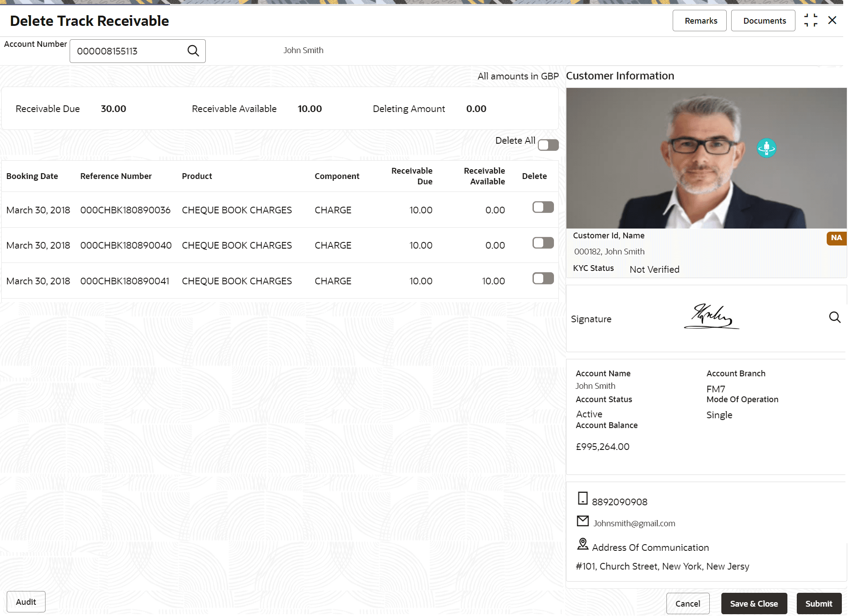Screen dimensions: 849x616
Task: Click the mobile phone icon
Action: pos(583,498)
